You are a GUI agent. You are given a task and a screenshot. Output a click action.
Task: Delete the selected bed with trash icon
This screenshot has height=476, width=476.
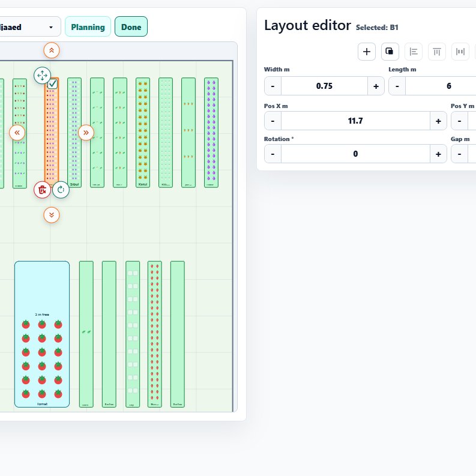click(x=42, y=190)
